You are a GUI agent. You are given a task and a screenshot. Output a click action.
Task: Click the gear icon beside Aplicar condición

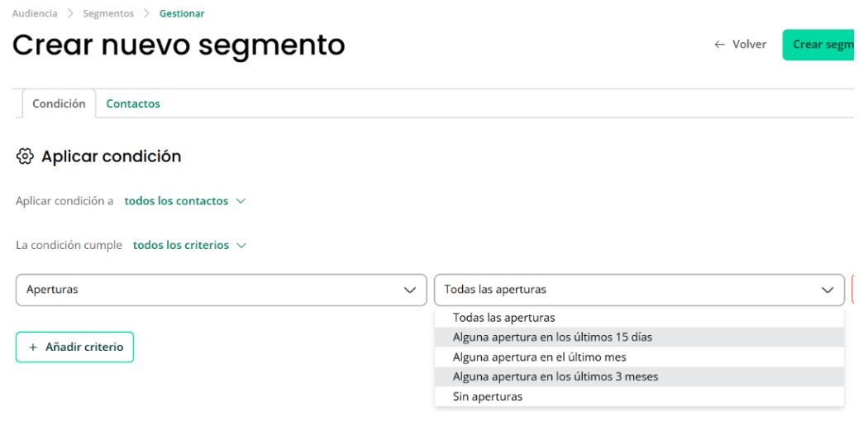(x=24, y=156)
